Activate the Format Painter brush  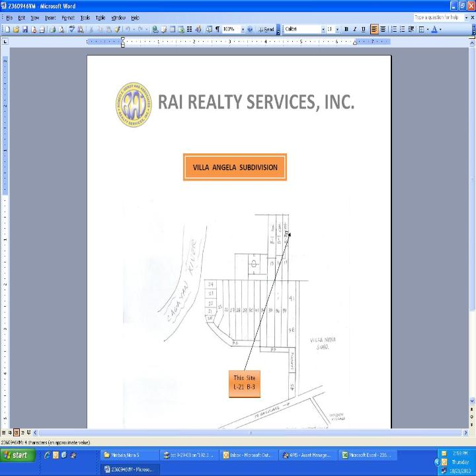point(117,30)
